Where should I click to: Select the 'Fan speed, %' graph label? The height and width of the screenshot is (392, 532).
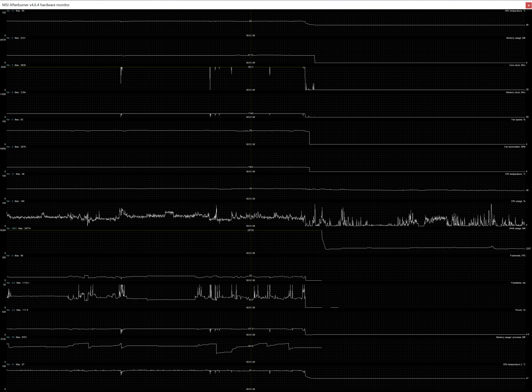click(x=518, y=120)
